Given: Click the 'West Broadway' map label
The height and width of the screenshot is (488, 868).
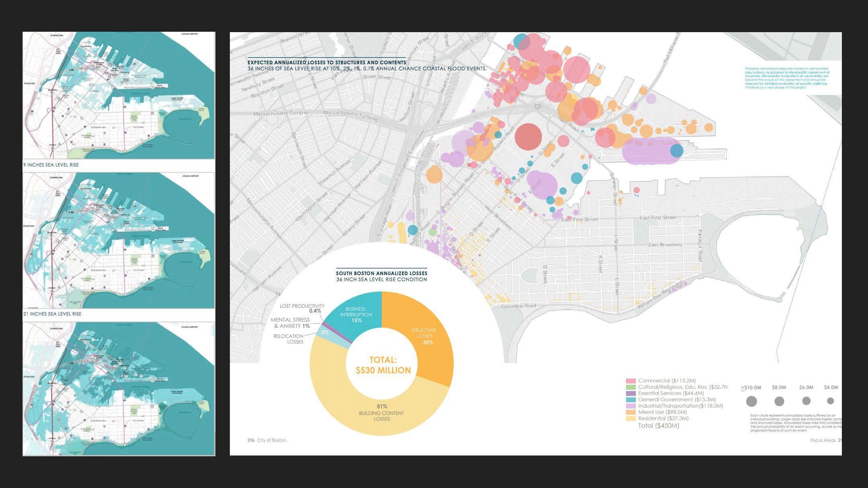Looking at the screenshot, I should tap(499, 218).
